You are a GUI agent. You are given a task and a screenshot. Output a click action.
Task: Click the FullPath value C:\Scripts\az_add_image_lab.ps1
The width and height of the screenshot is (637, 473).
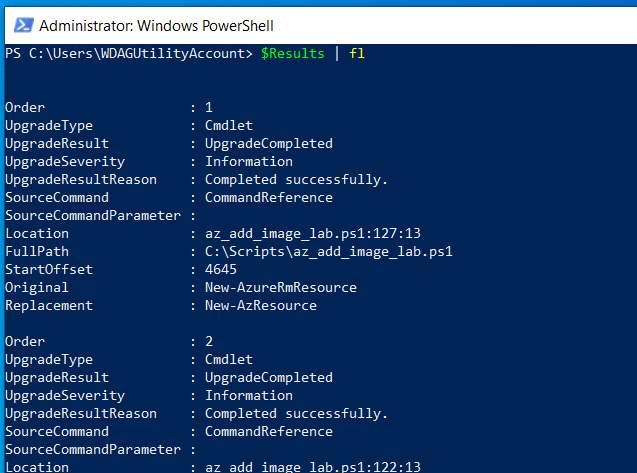329,251
